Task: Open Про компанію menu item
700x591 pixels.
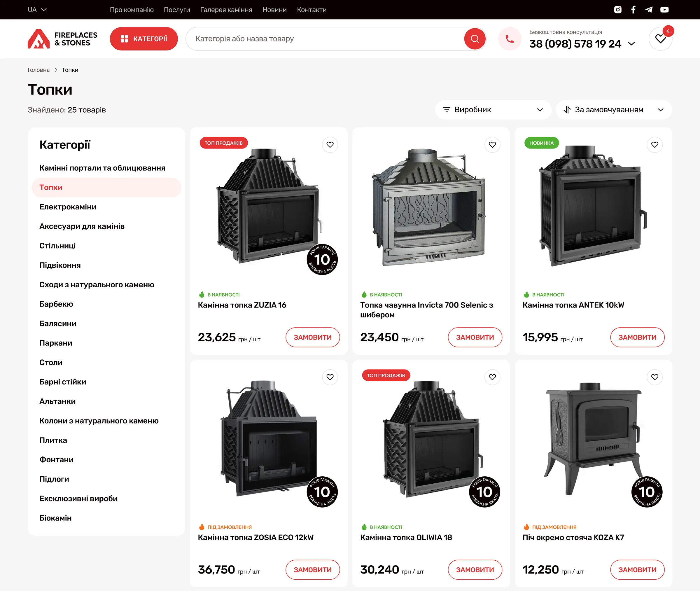Action: point(132,10)
